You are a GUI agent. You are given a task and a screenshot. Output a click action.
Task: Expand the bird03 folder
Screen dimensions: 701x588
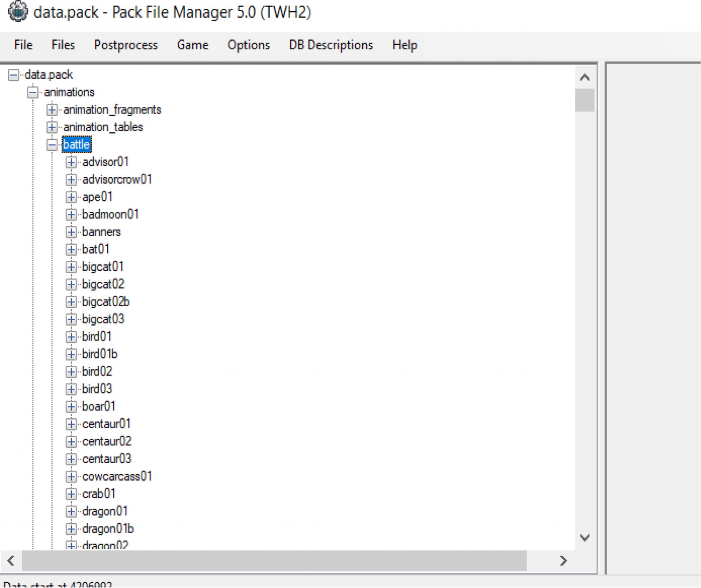71,389
